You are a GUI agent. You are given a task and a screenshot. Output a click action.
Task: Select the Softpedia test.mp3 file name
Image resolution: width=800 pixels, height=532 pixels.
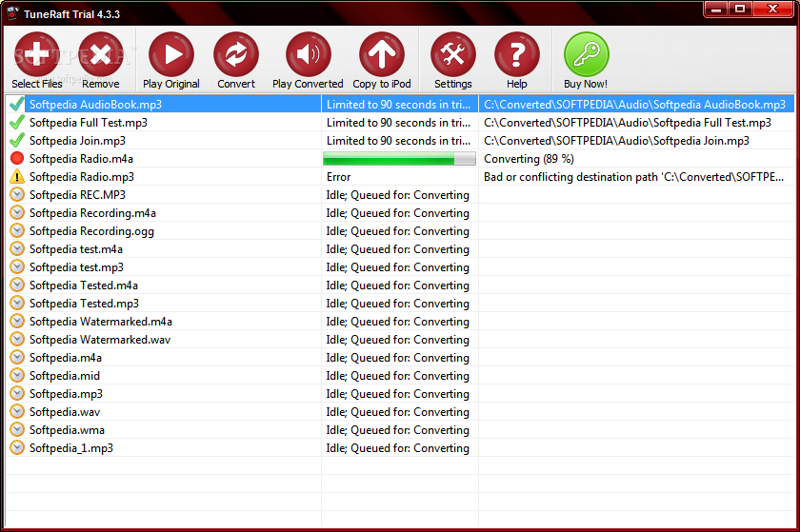point(76,267)
